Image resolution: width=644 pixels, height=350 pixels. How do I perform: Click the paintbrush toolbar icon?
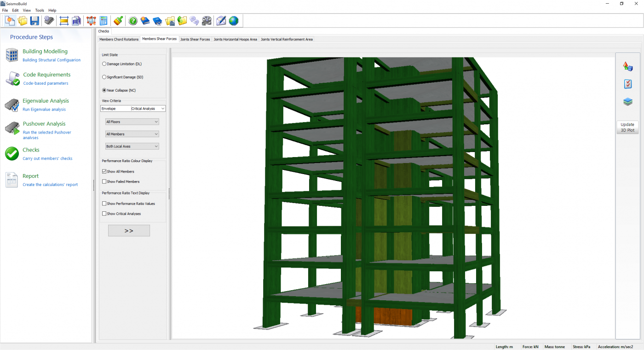coord(118,21)
